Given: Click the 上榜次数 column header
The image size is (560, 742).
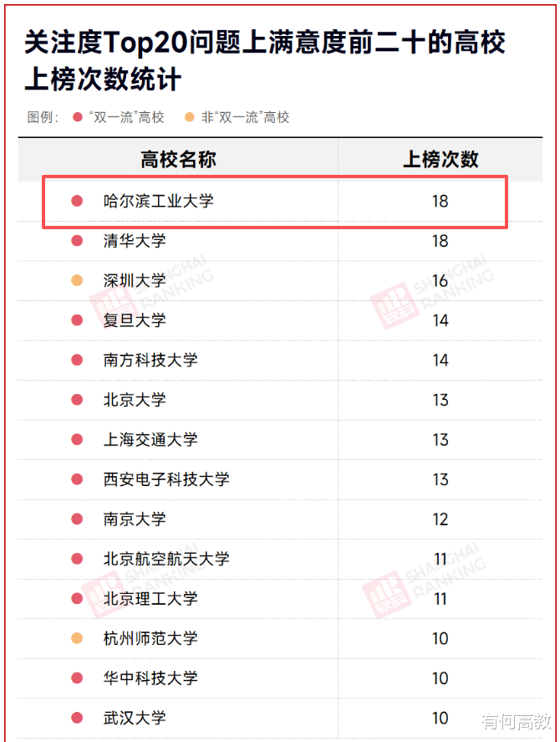Looking at the screenshot, I should [x=440, y=160].
